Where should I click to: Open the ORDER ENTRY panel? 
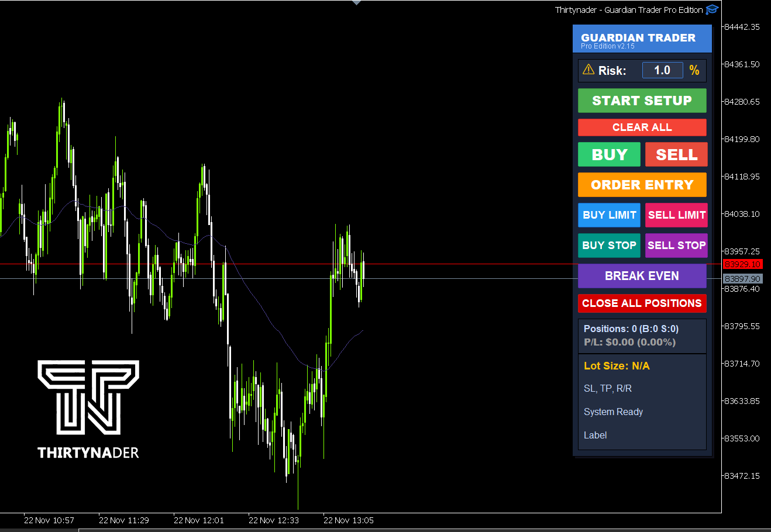point(642,185)
